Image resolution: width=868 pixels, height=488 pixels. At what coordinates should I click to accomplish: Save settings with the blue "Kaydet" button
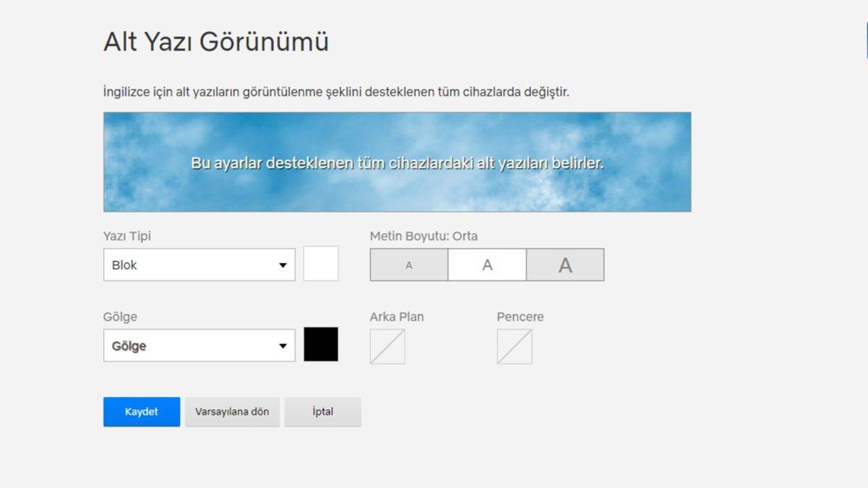(141, 411)
